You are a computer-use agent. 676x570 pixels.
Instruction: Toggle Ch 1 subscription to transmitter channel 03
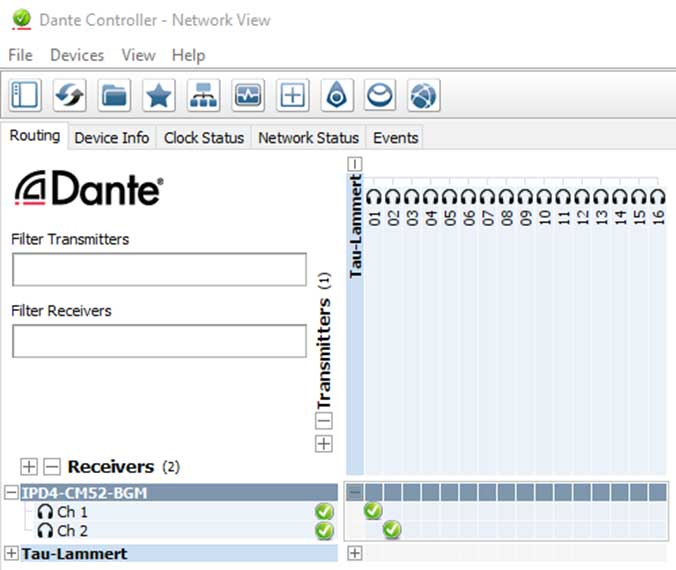(x=411, y=511)
